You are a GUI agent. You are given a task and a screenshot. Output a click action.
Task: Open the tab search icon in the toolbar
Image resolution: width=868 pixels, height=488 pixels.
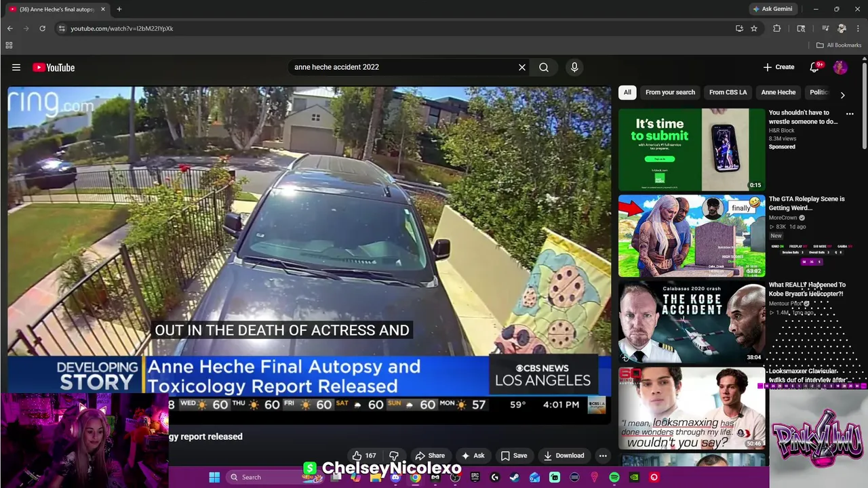pyautogui.click(x=801, y=28)
